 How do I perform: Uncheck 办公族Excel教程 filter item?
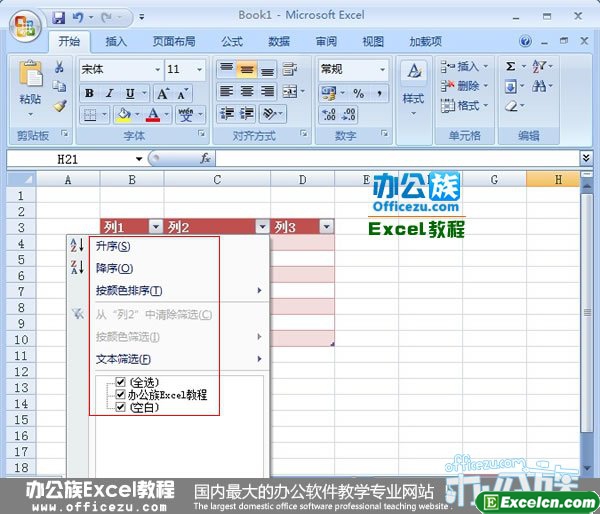point(120,394)
